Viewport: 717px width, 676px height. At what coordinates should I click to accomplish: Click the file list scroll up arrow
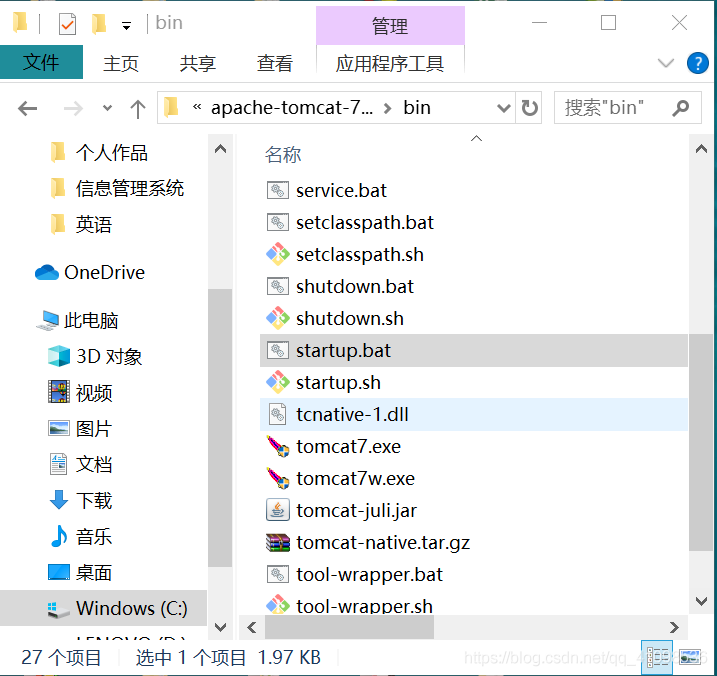[701, 149]
